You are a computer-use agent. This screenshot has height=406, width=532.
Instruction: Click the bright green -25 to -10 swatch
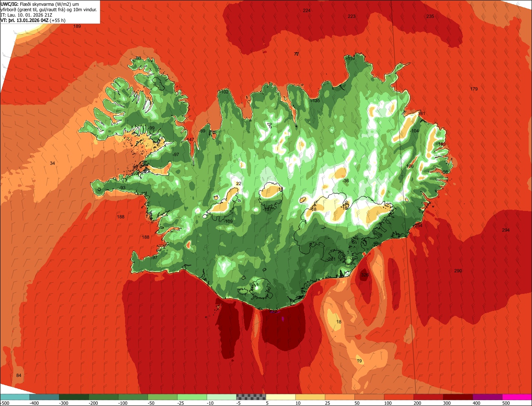pyautogui.click(x=192, y=397)
